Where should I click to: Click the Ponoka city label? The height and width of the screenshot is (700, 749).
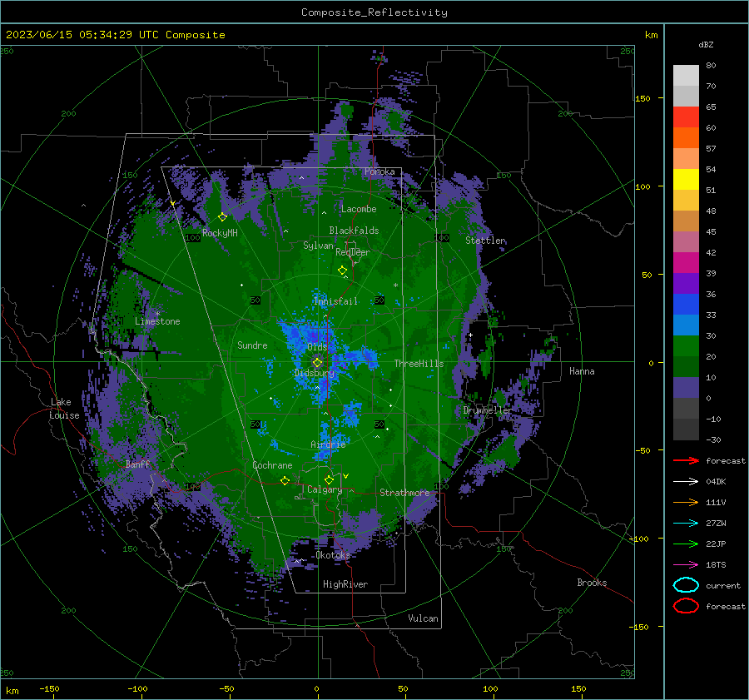coord(379,171)
